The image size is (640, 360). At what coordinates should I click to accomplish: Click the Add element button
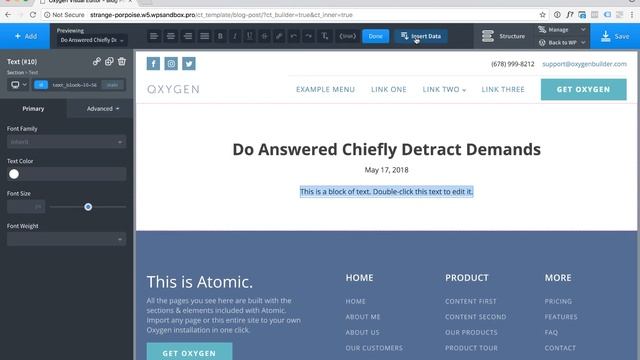(25, 36)
